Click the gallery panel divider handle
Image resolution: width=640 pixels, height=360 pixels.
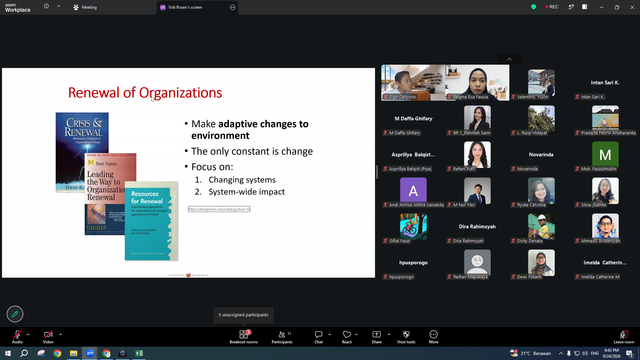click(377, 172)
